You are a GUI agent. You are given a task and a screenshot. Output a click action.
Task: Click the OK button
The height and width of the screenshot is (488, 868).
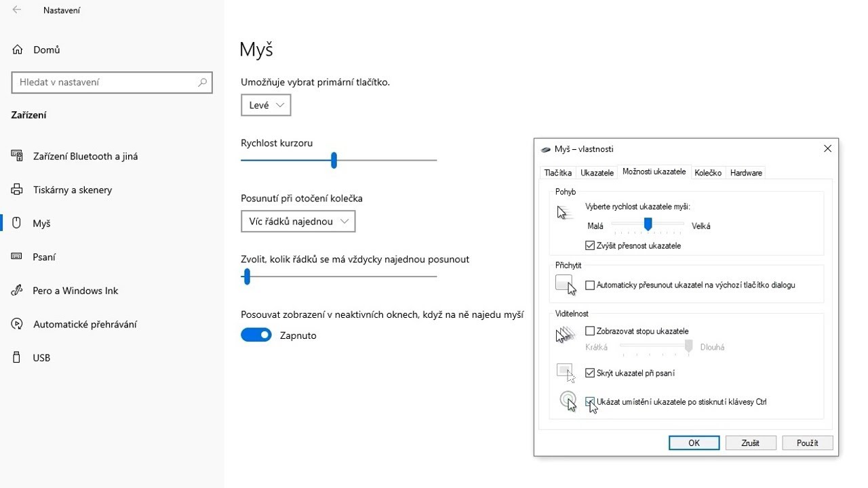coord(694,443)
